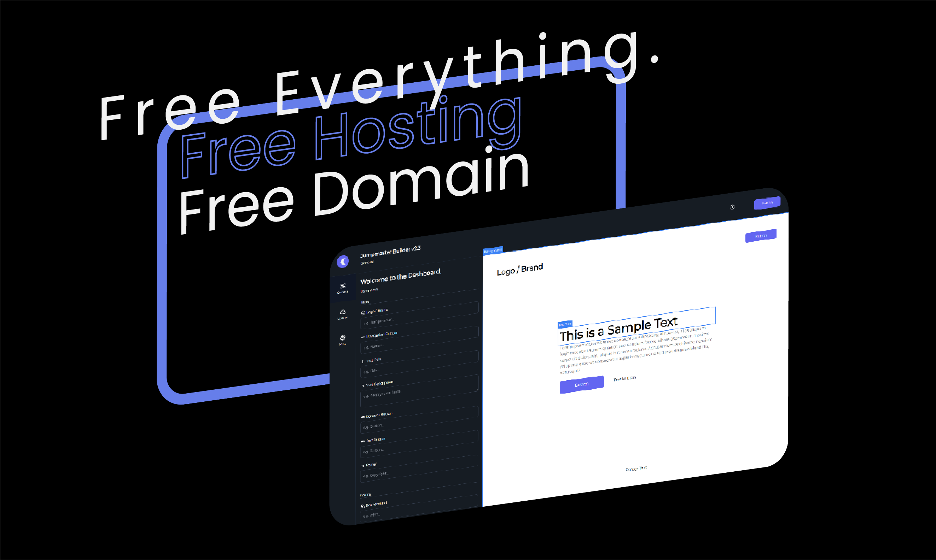This screenshot has width=936, height=560.
Task: Click the navigation button in the page preview
Action: tap(761, 236)
